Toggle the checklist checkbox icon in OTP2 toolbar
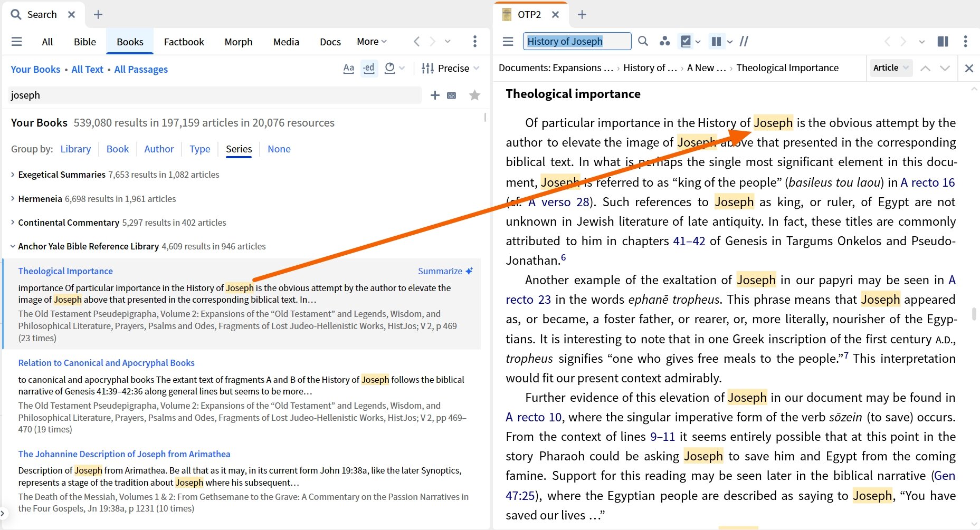 tap(686, 41)
